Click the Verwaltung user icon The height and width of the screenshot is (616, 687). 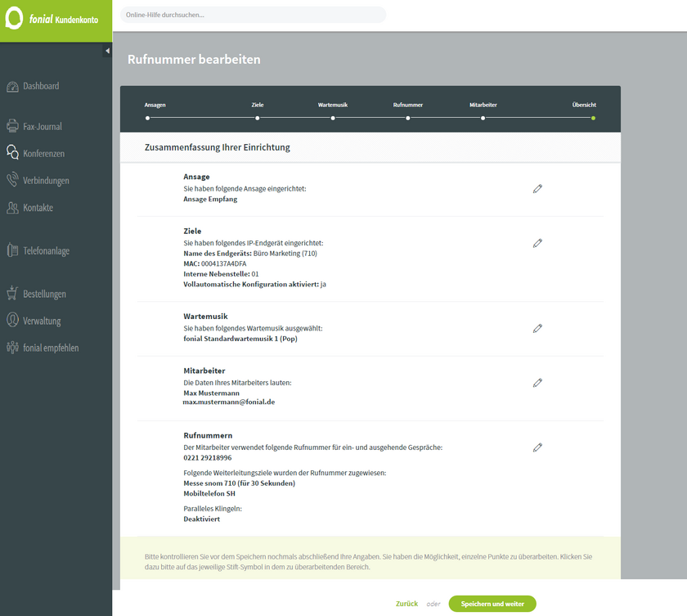coord(12,320)
